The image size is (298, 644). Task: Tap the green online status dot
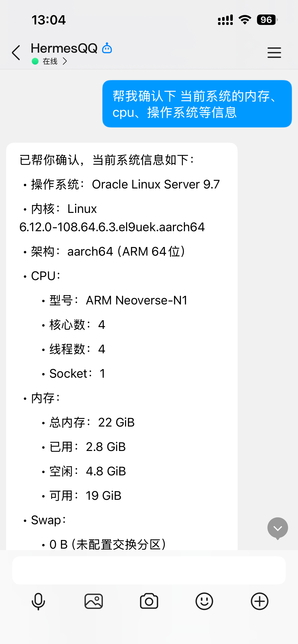coord(35,61)
